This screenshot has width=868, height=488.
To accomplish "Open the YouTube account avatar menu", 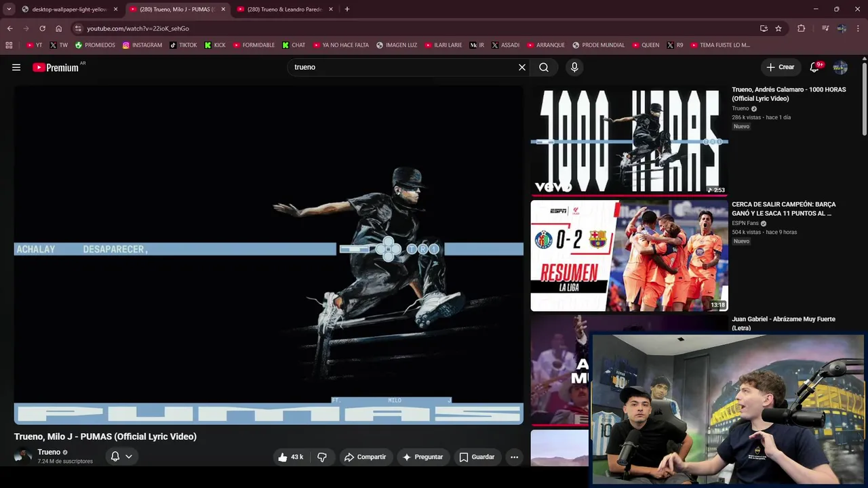I will 840,67.
